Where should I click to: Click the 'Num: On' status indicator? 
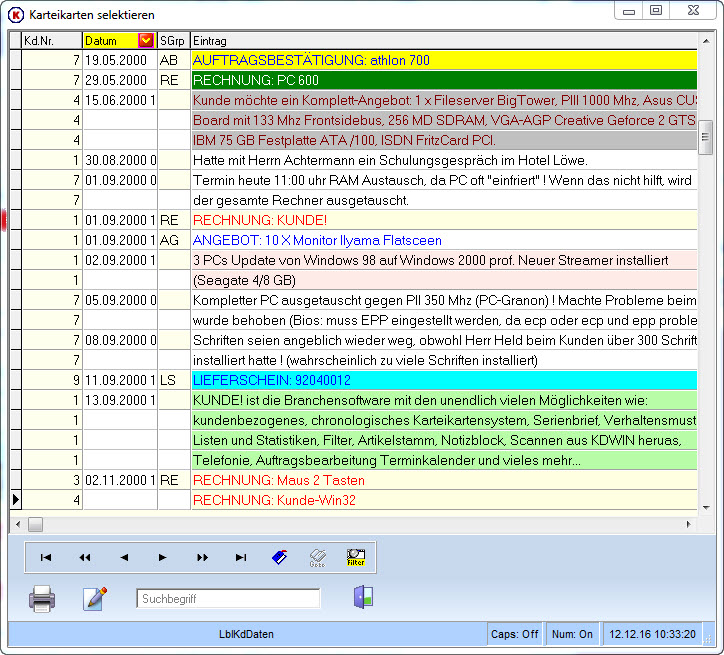(573, 634)
